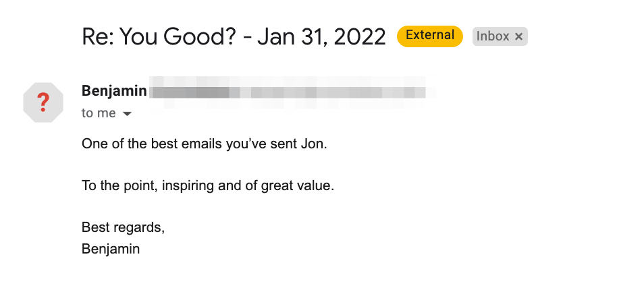This screenshot has width=644, height=294.
Task: Click the 'Best regards,' closing line
Action: 124,227
